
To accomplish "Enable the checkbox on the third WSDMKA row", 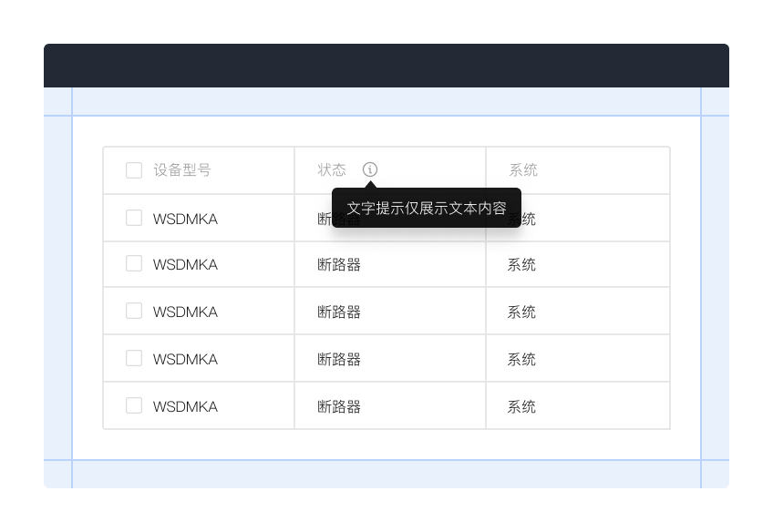I will click(x=134, y=312).
